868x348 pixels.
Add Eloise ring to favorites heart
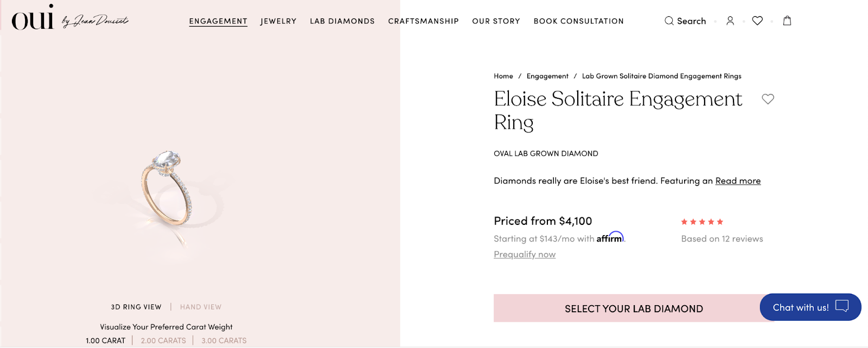pyautogui.click(x=768, y=99)
